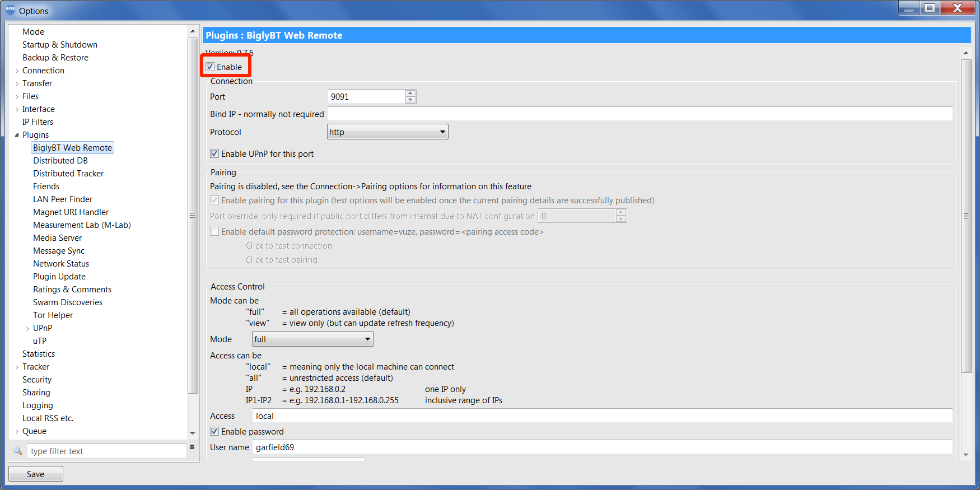Select BiglyBT Web Remote plugin

point(72,148)
